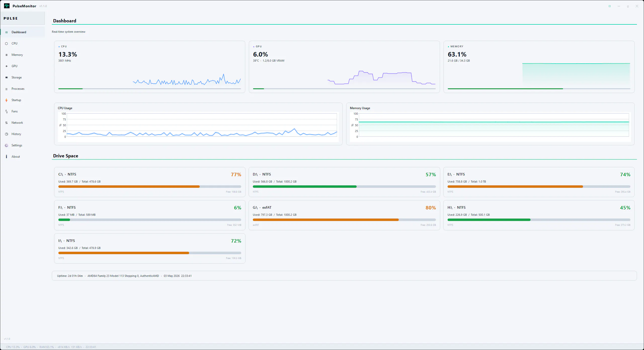The image size is (644, 350).
Task: Click the 77% label on C:\ drive
Action: (236, 174)
